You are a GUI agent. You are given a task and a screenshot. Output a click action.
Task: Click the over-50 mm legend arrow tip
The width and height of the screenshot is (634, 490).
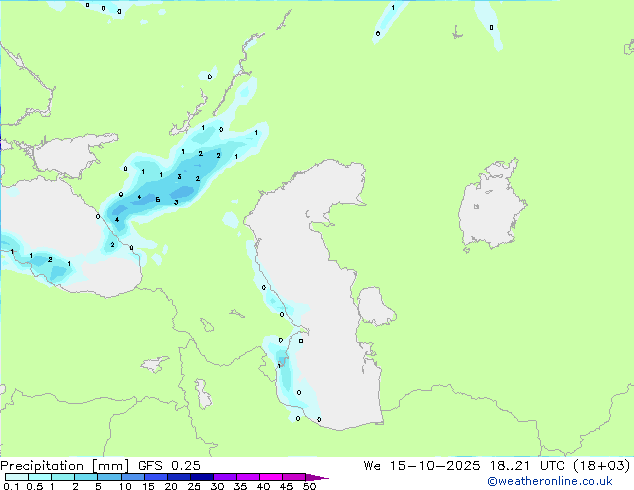point(317,477)
